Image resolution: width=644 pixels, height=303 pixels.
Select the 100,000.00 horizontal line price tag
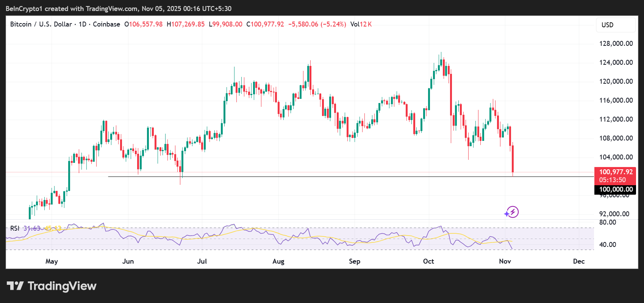coord(616,189)
